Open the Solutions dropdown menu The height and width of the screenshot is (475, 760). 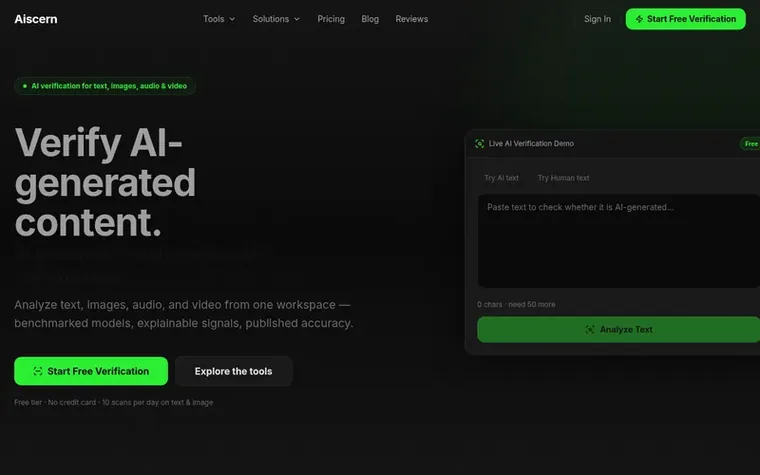[x=276, y=19]
